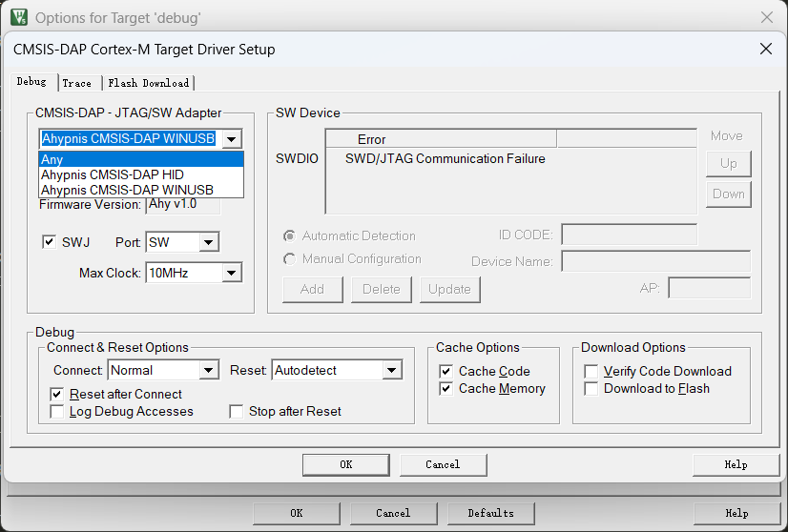Viewport: 788px width, 532px height.
Task: Choose Ahypnis CMSIS-DAP HID adapter option
Action: point(141,174)
